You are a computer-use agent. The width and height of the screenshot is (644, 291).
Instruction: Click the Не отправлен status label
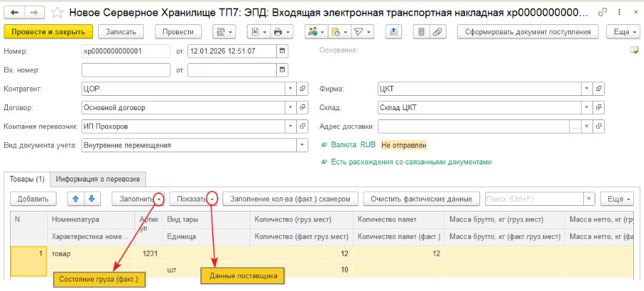(x=404, y=145)
